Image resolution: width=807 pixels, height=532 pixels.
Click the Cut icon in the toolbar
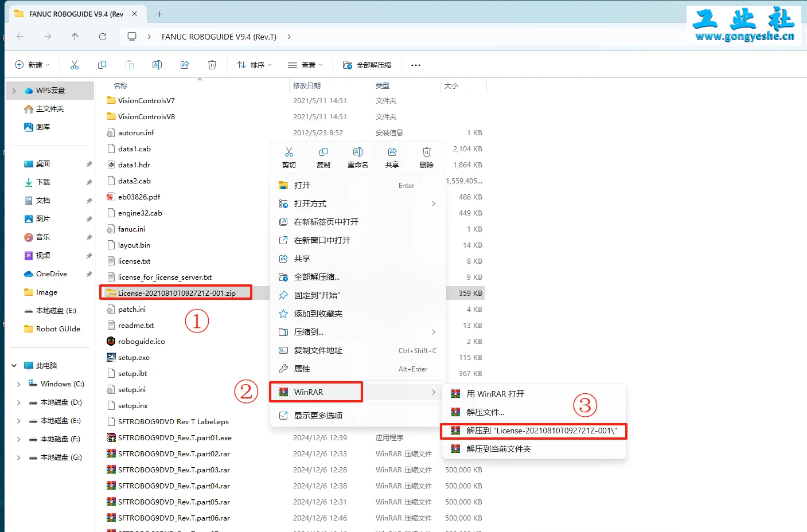point(75,65)
